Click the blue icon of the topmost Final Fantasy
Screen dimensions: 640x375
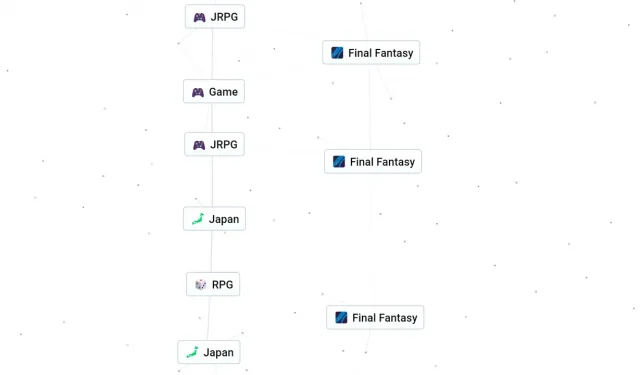(337, 53)
